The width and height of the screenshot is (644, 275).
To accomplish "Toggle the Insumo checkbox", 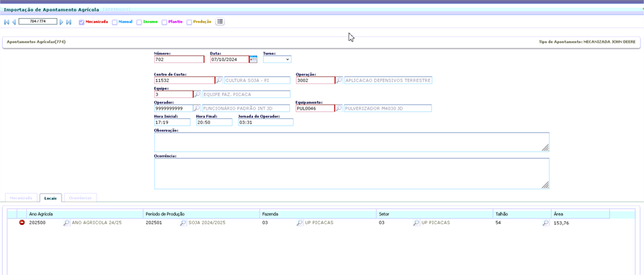I will [140, 22].
